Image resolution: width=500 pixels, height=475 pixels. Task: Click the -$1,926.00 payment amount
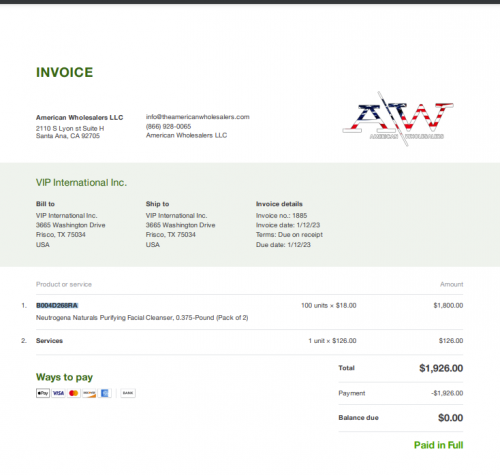tap(447, 393)
